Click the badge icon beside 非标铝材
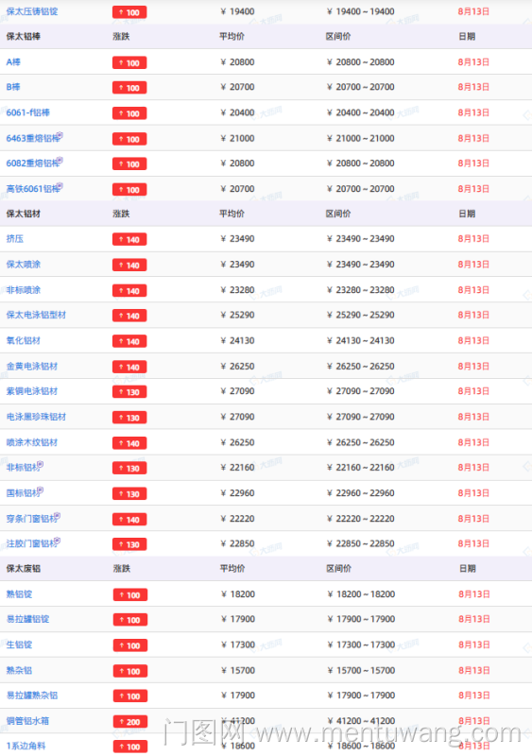The image size is (532, 756). [x=41, y=464]
